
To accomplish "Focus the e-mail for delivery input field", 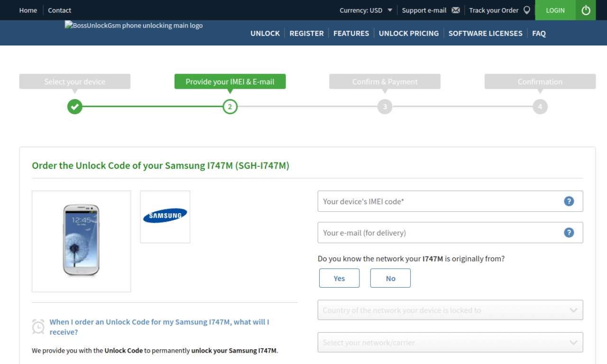I will pos(450,232).
